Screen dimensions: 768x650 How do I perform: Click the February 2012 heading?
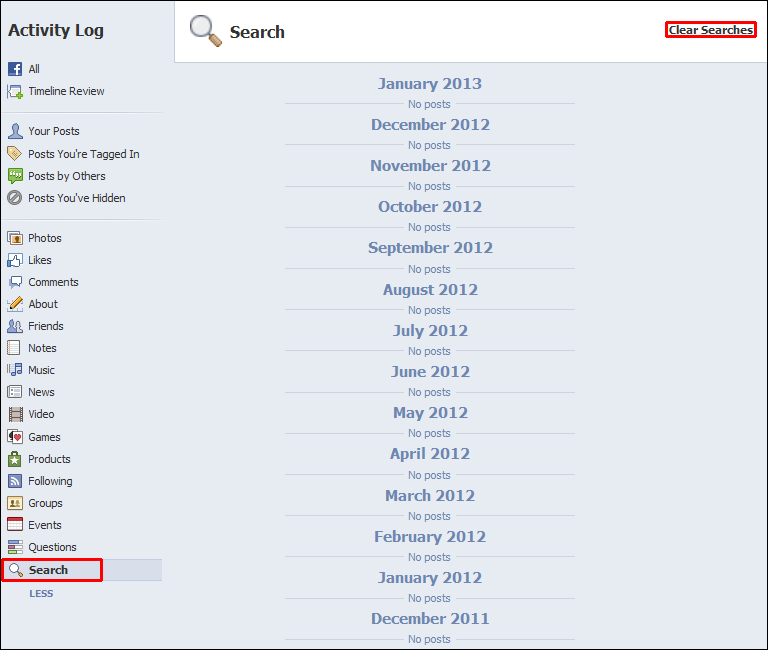pos(430,537)
